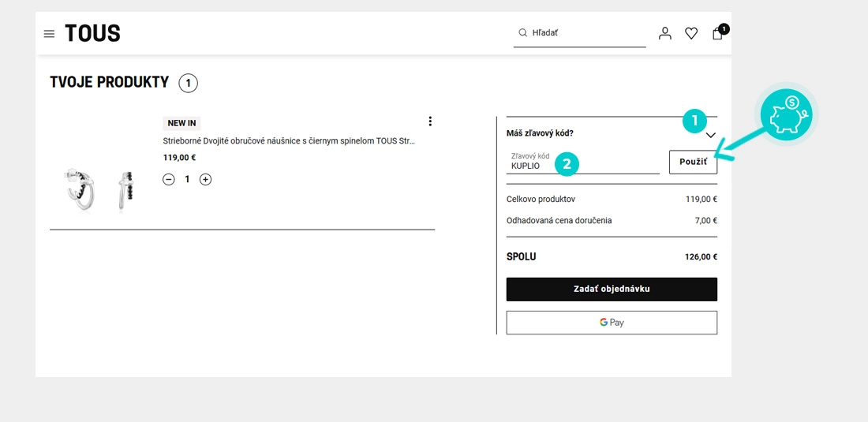Focus the Hľadať search field
This screenshot has height=422, width=868.
(580, 33)
